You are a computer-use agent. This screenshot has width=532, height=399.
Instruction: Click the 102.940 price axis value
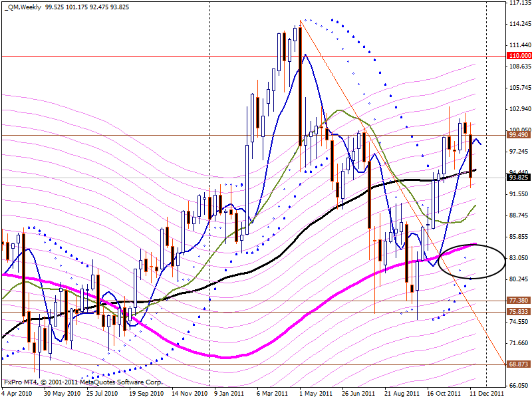pyautogui.click(x=520, y=108)
